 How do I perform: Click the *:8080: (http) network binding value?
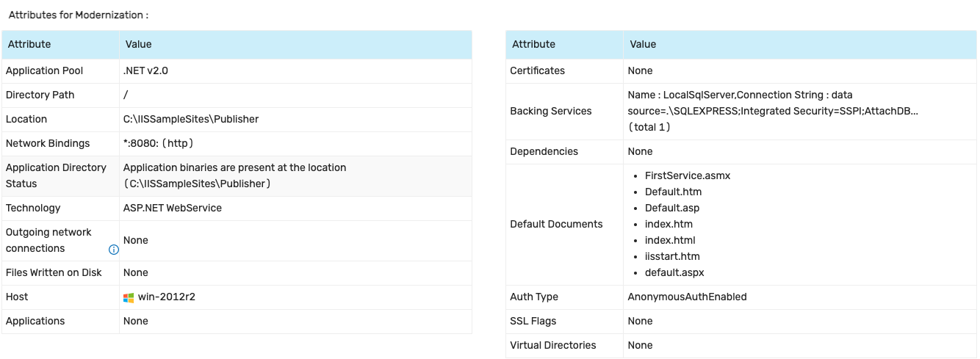(x=158, y=144)
